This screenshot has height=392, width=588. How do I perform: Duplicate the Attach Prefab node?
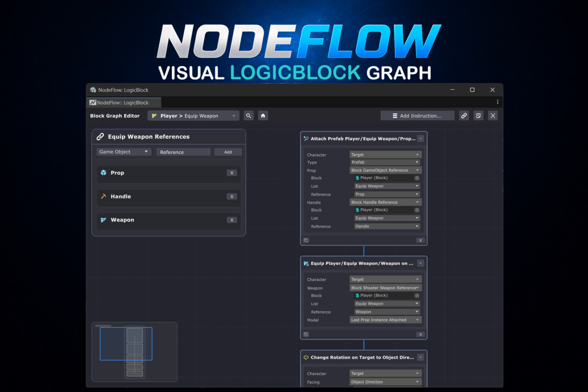(x=306, y=241)
